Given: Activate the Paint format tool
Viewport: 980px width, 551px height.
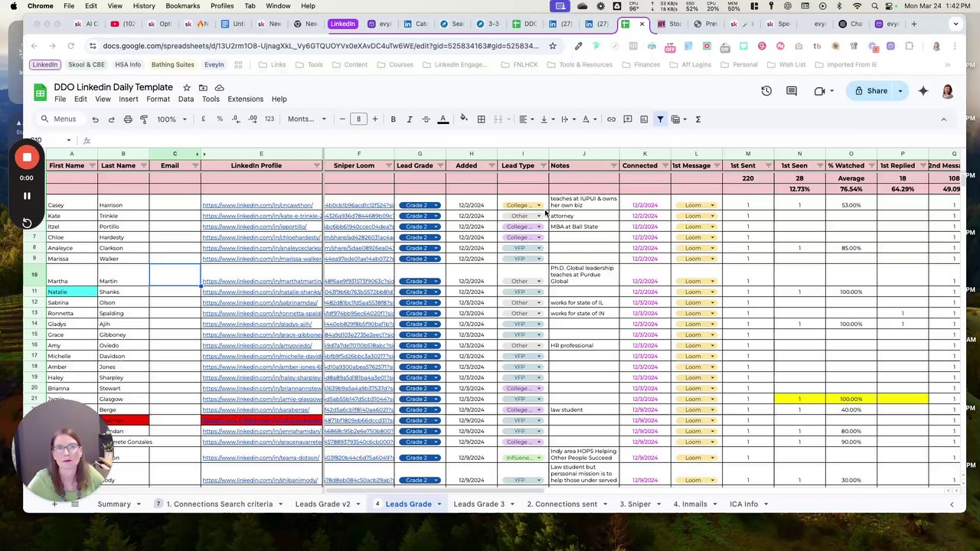Looking at the screenshot, I should pos(144,119).
